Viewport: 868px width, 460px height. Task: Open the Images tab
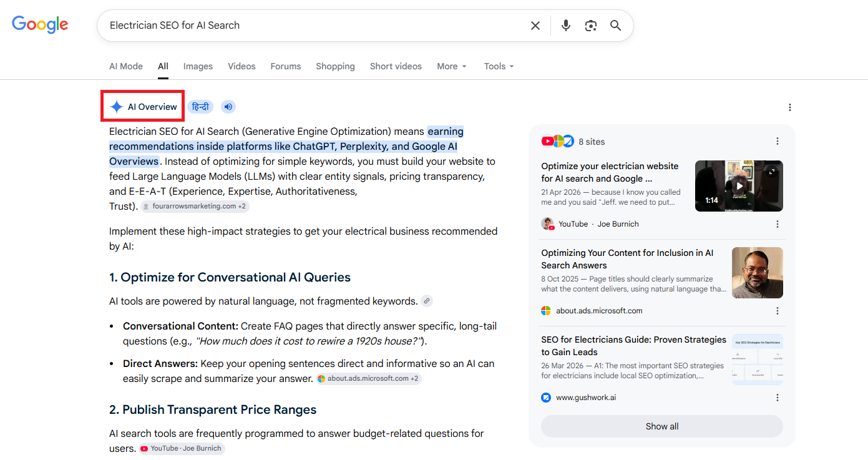point(198,66)
